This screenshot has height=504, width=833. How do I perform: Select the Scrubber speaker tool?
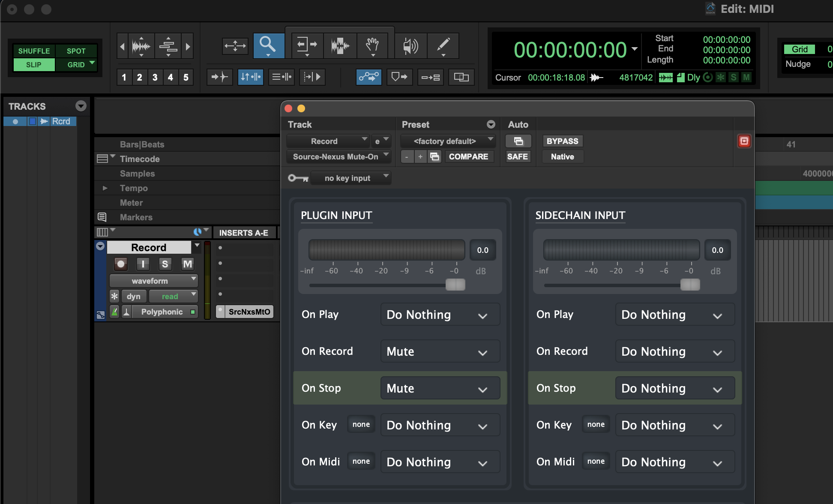[x=410, y=45]
